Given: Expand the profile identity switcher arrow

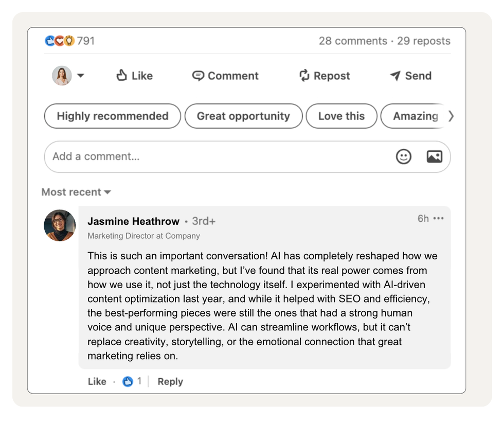Looking at the screenshot, I should click(81, 76).
